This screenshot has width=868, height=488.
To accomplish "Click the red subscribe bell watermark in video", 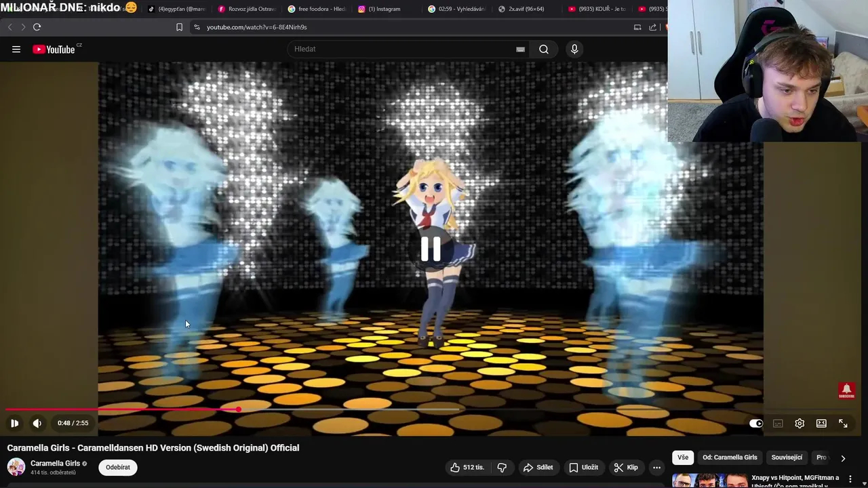I will (x=846, y=390).
